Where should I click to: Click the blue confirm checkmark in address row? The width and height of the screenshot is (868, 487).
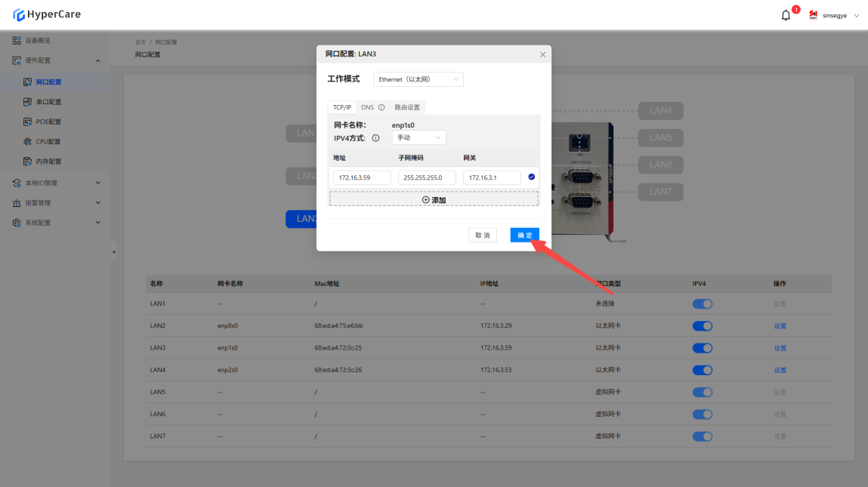coord(532,177)
